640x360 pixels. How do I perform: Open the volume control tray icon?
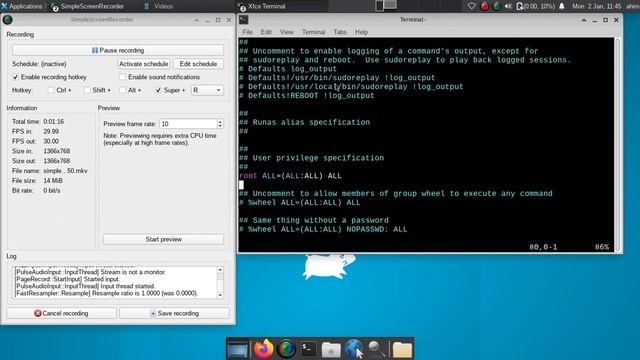coord(508,6)
